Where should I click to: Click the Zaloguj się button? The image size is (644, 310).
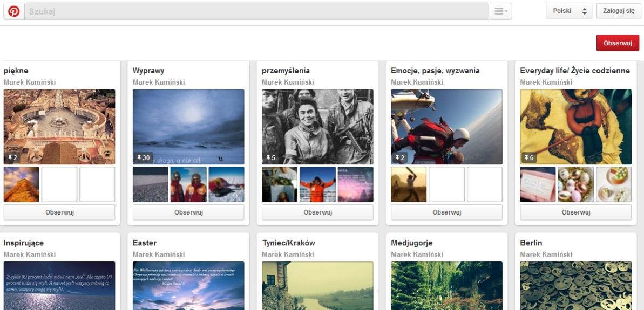619,11
